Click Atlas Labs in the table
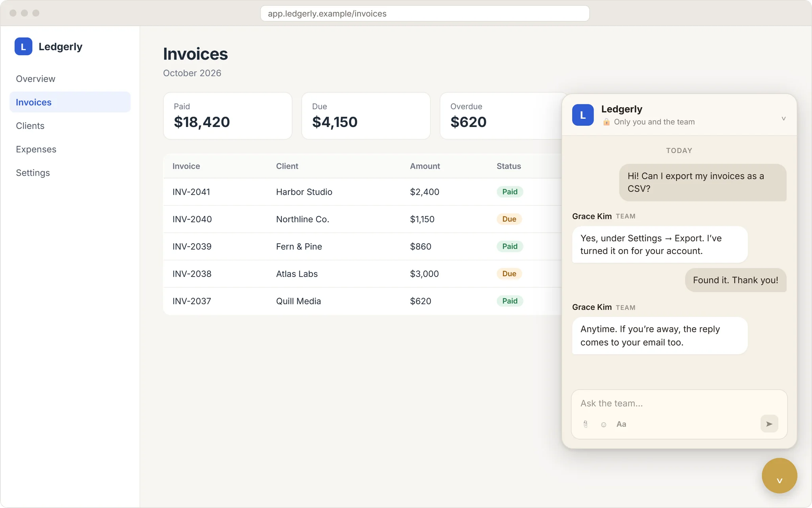The height and width of the screenshot is (508, 812). [x=297, y=274]
